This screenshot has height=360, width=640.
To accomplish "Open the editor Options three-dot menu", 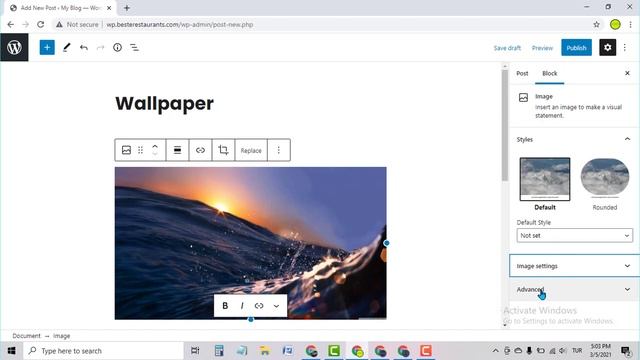I will (x=624, y=48).
